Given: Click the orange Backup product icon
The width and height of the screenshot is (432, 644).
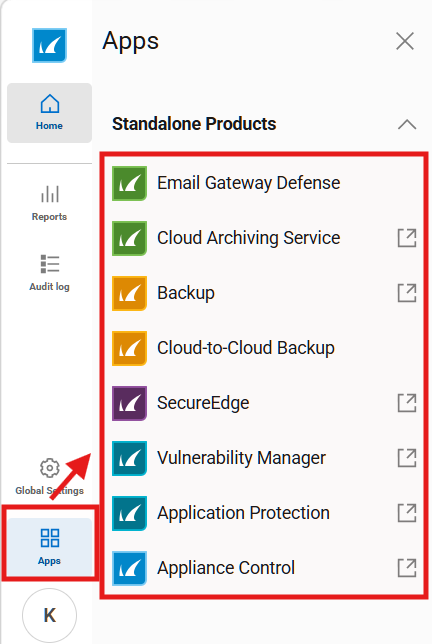Looking at the screenshot, I should point(129,293).
